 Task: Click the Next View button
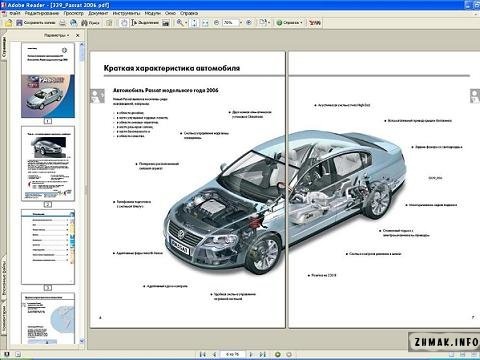(289, 354)
